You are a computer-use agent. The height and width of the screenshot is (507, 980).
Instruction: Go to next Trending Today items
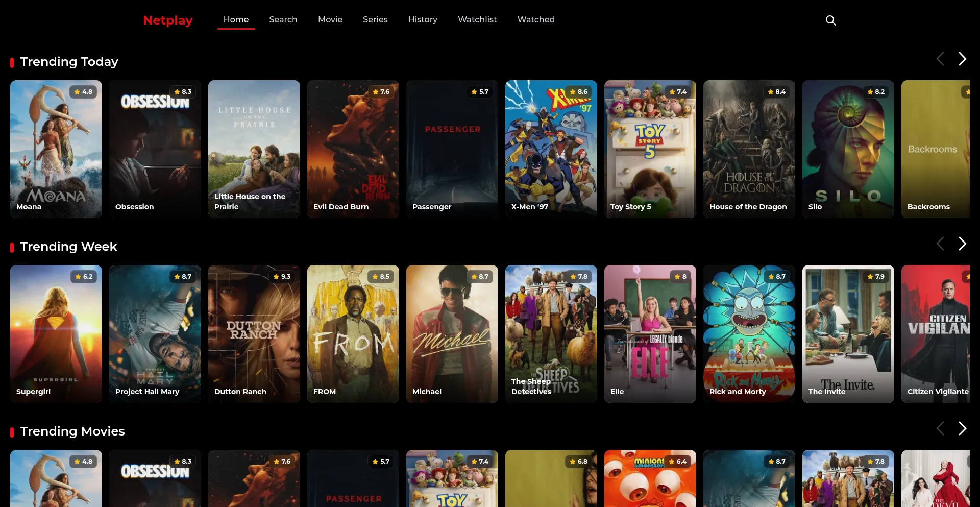pos(962,59)
